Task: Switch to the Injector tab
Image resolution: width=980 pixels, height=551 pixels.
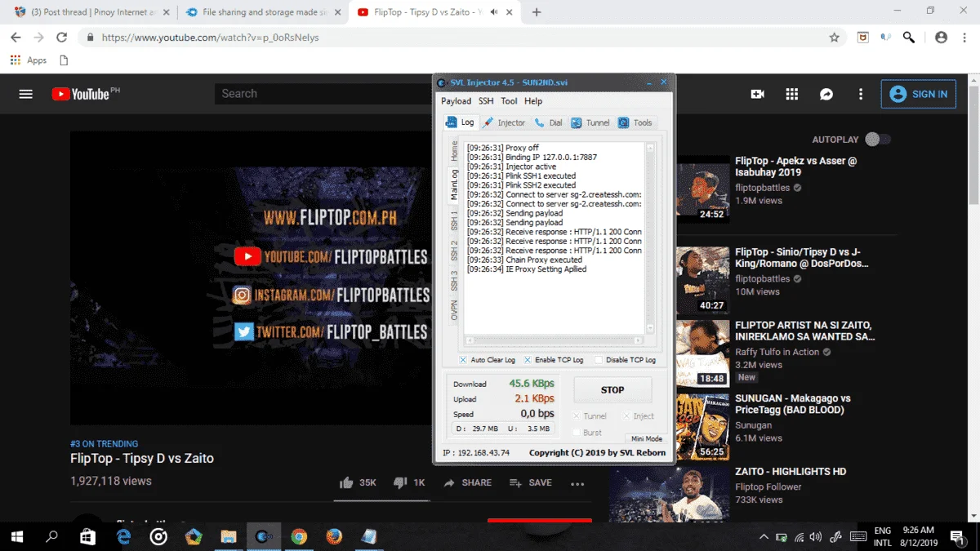Action: tap(504, 122)
